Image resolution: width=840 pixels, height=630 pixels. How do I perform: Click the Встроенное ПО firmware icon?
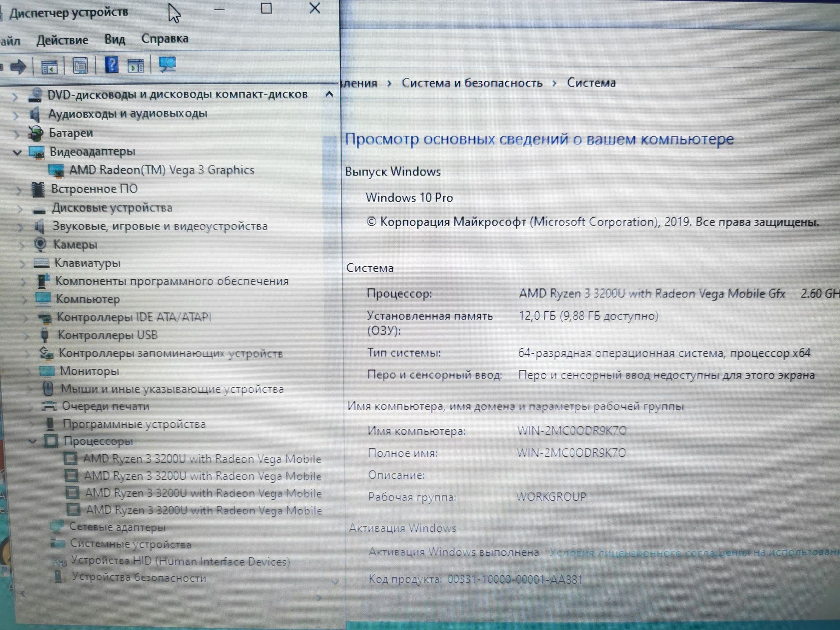[x=38, y=189]
